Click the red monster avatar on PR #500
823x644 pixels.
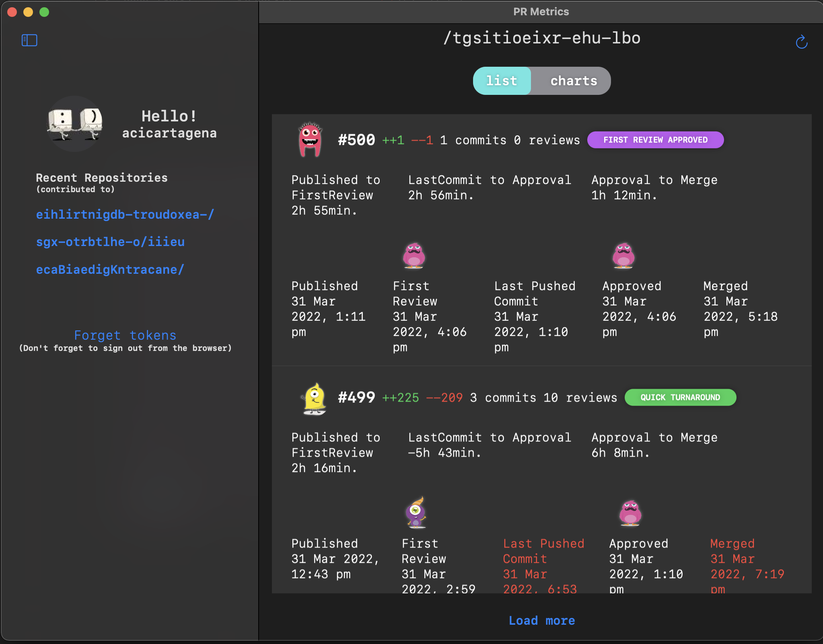(310, 139)
